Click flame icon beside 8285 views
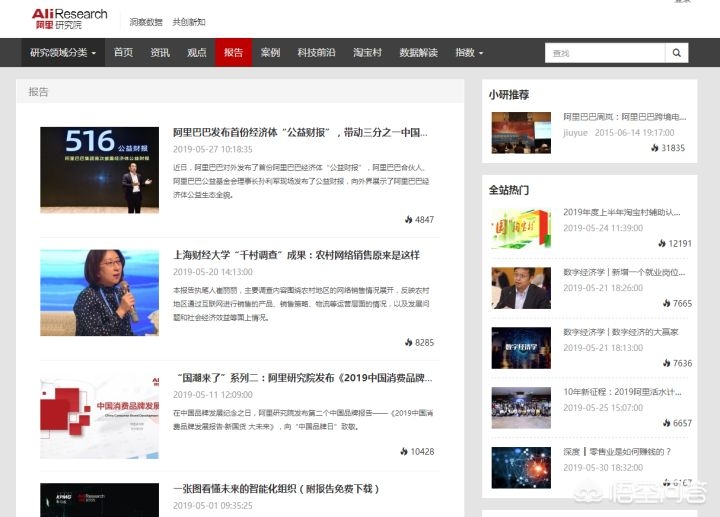The width and height of the screenshot is (720, 517). point(409,342)
